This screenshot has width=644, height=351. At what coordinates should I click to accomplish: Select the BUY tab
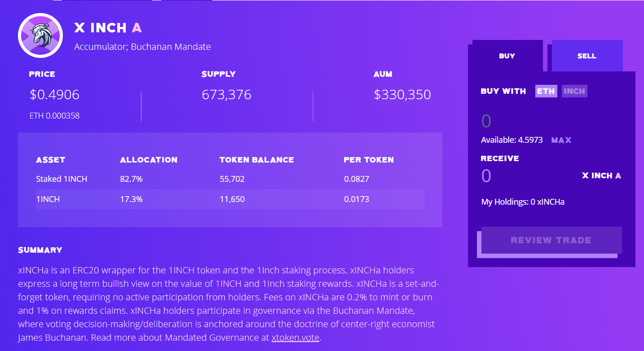coord(507,55)
